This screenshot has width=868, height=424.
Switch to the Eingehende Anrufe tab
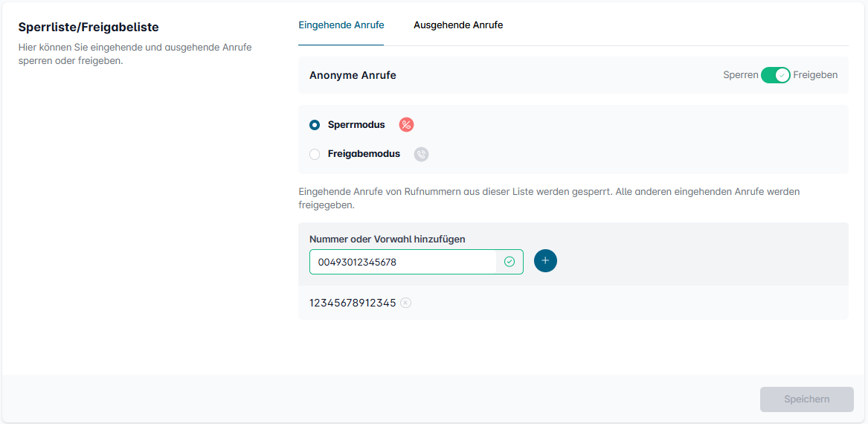tap(341, 25)
